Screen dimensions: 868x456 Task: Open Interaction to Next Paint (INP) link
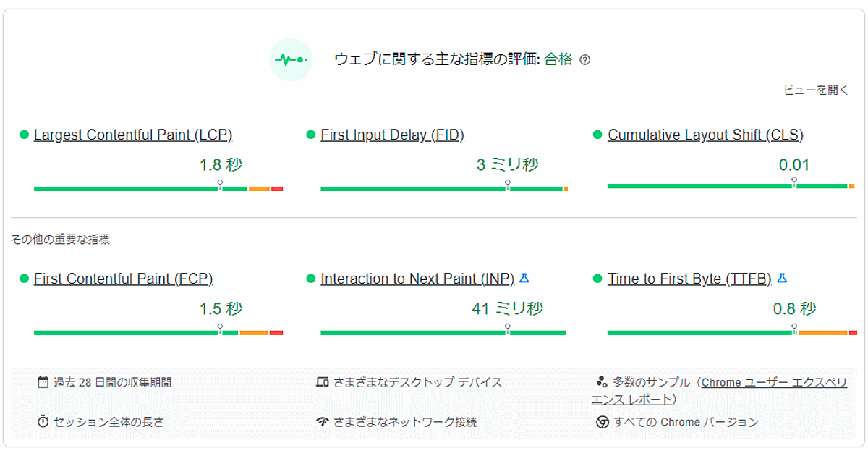(417, 279)
